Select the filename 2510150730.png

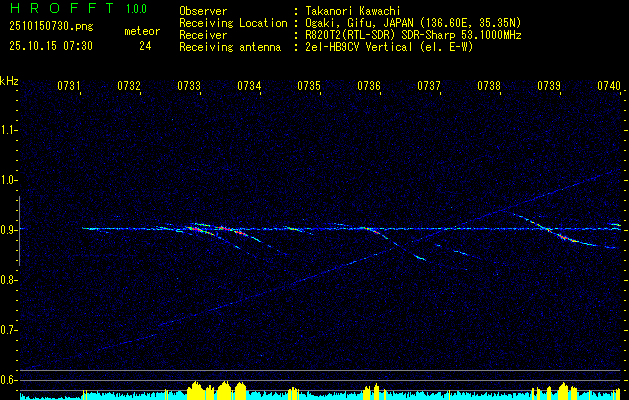pyautogui.click(x=51, y=27)
